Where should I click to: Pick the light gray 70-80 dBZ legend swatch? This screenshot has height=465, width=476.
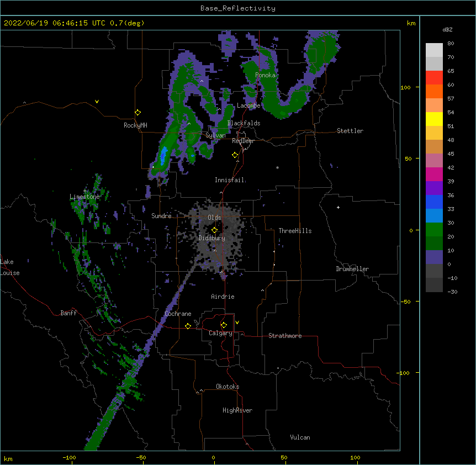434,50
